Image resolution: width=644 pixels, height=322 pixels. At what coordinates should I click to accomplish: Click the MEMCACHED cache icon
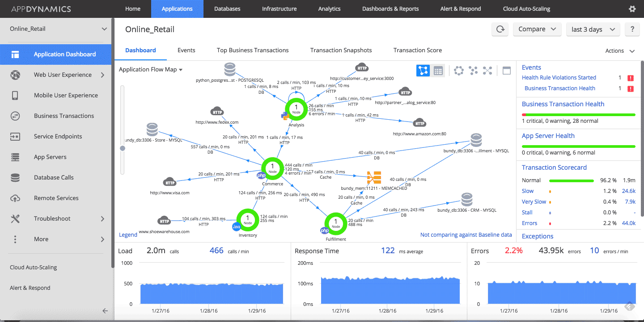click(x=374, y=177)
